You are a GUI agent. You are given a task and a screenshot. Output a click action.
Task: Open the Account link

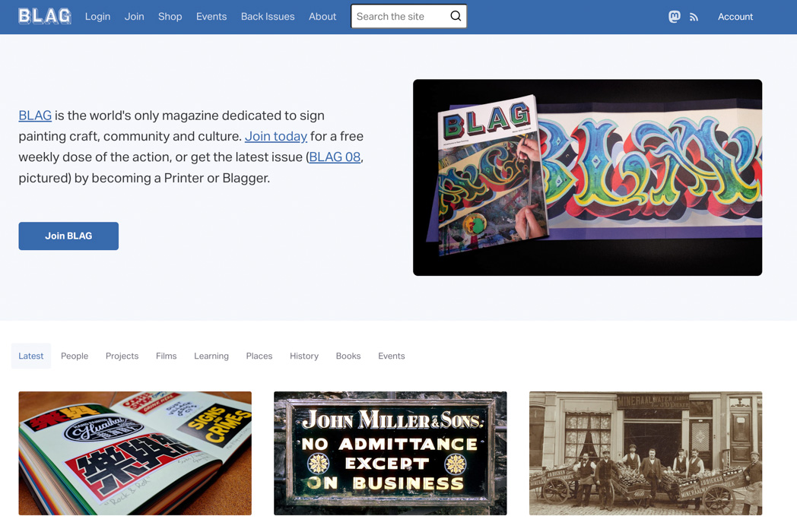point(735,17)
